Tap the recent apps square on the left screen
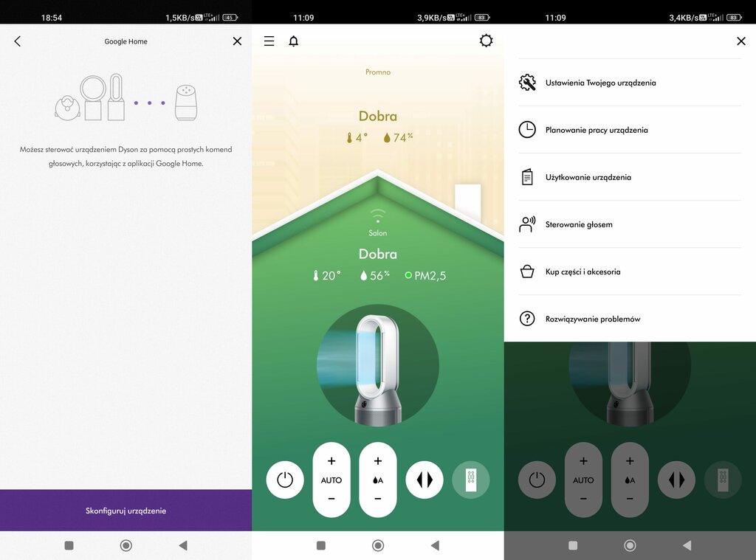 coord(69,545)
